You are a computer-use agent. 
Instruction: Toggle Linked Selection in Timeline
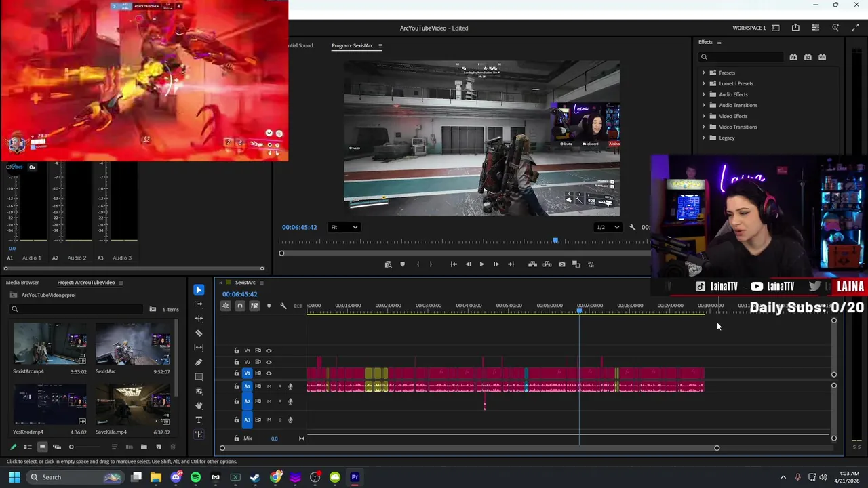254,306
